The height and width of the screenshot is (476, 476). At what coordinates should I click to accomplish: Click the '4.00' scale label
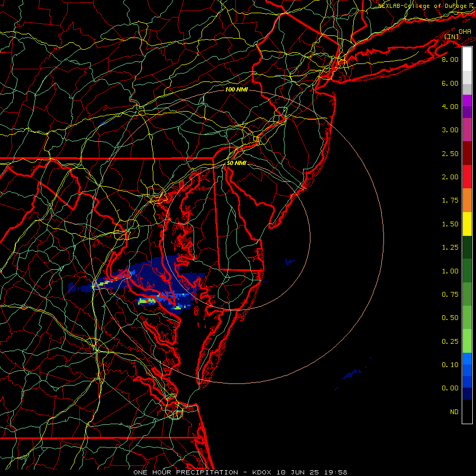click(450, 106)
